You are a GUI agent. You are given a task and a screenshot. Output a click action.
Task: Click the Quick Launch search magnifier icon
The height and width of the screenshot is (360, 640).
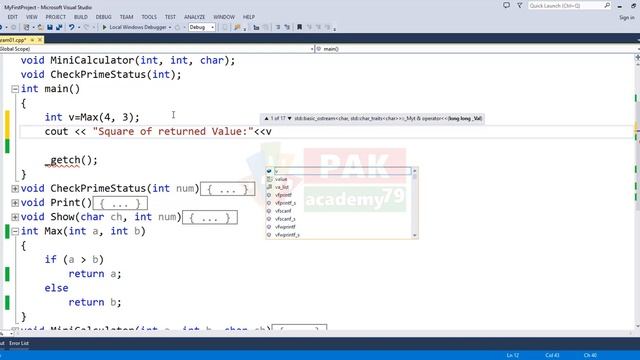(x=607, y=5)
